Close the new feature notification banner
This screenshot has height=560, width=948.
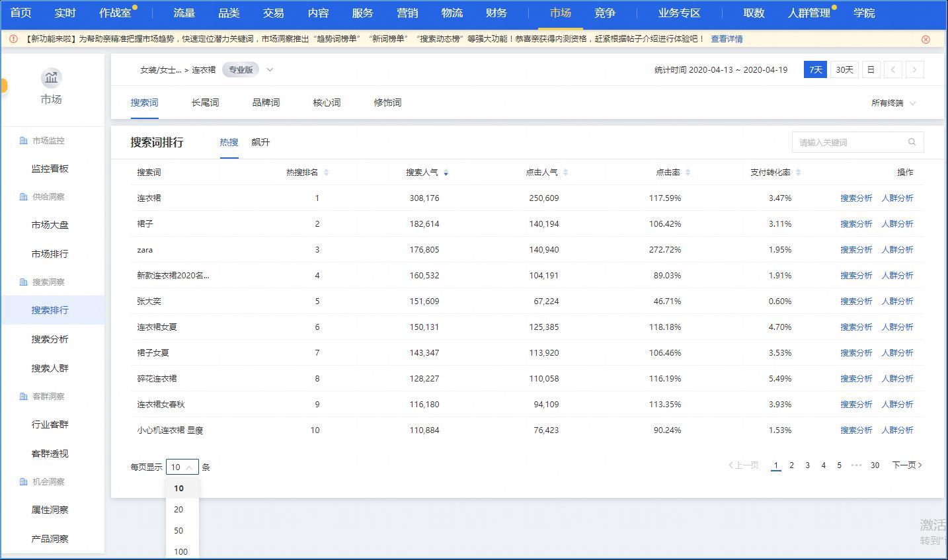[x=926, y=39]
